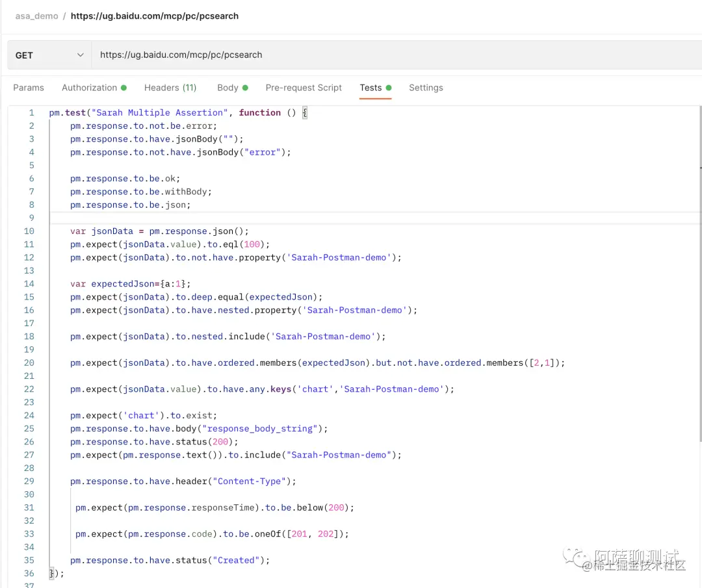This screenshot has height=588, width=702.
Task: Click line with jsonBody("error")
Action: coord(181,152)
